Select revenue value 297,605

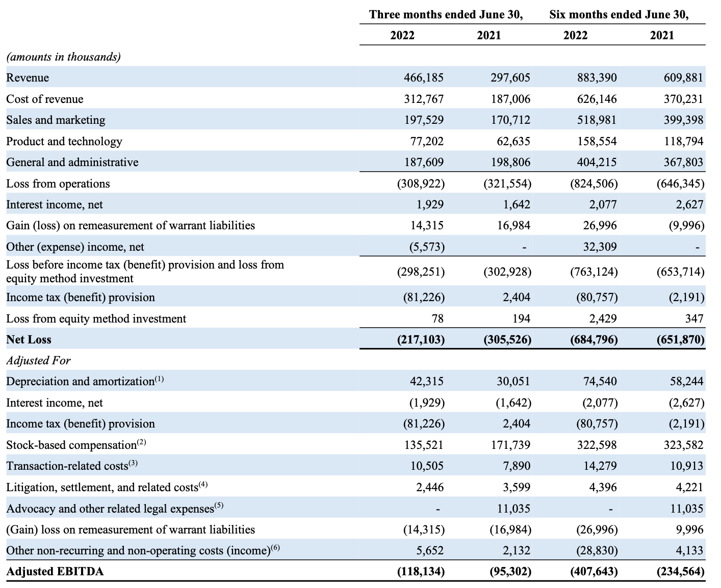[510, 77]
